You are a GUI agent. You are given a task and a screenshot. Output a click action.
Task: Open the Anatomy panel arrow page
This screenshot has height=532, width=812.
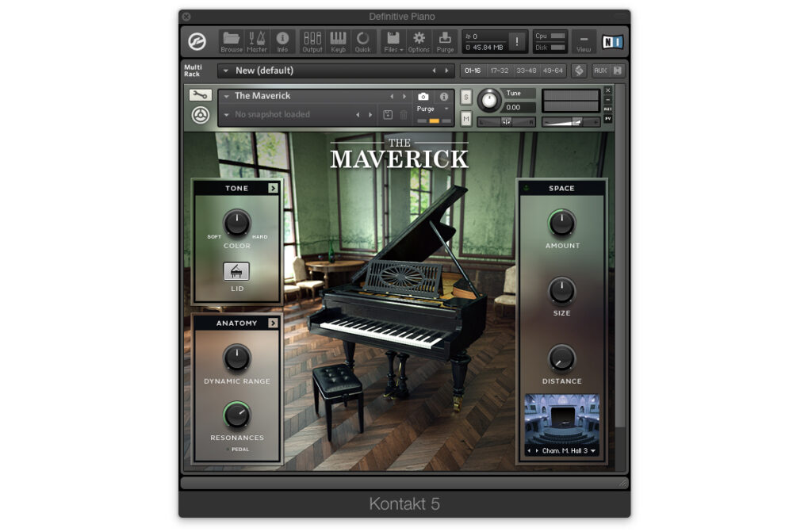point(273,323)
